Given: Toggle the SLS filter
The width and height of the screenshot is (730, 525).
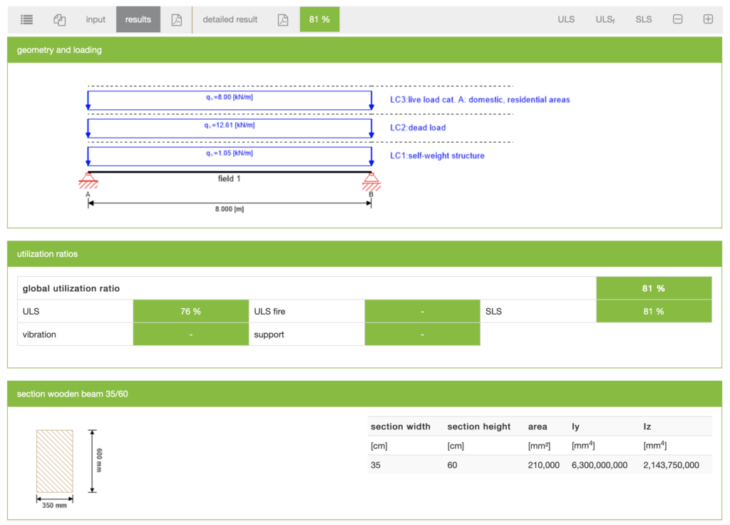Looking at the screenshot, I should click(643, 19).
